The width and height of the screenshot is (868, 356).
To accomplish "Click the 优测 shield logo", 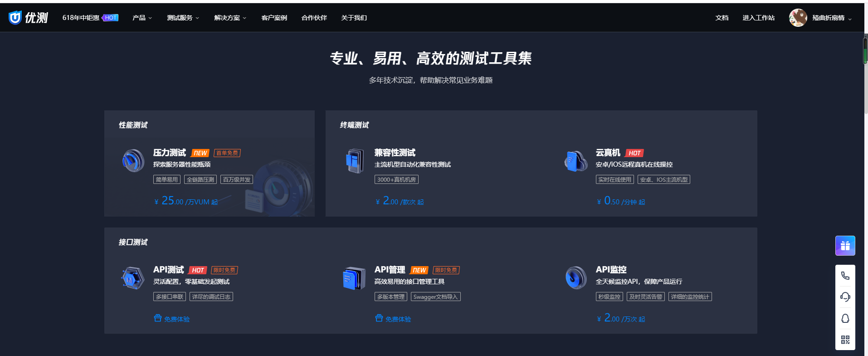I will coord(15,18).
